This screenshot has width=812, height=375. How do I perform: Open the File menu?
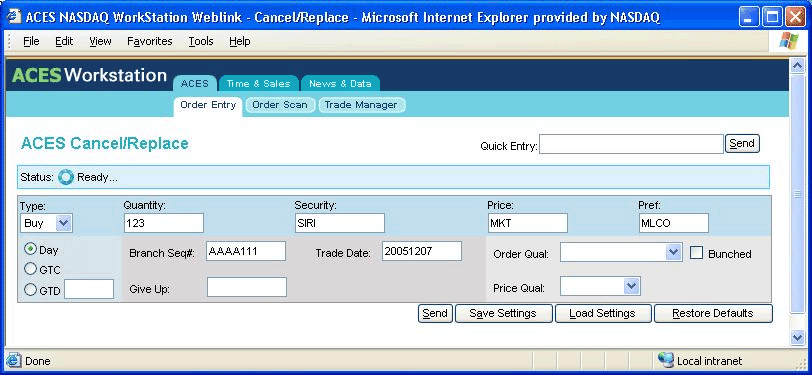31,41
